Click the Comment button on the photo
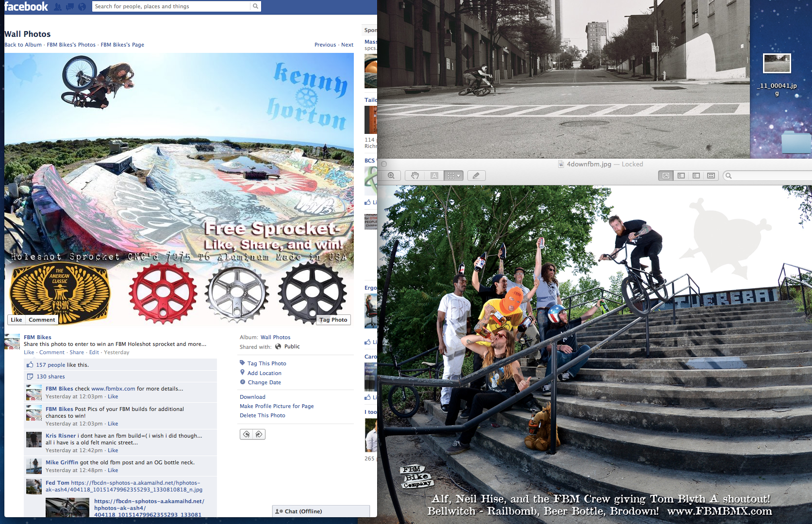812x524 pixels. (x=42, y=320)
